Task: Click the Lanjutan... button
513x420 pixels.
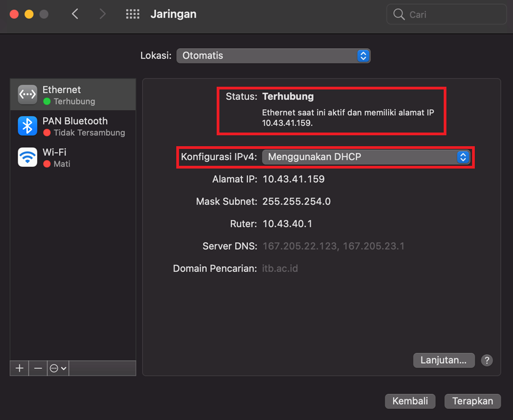Action: pyautogui.click(x=444, y=360)
